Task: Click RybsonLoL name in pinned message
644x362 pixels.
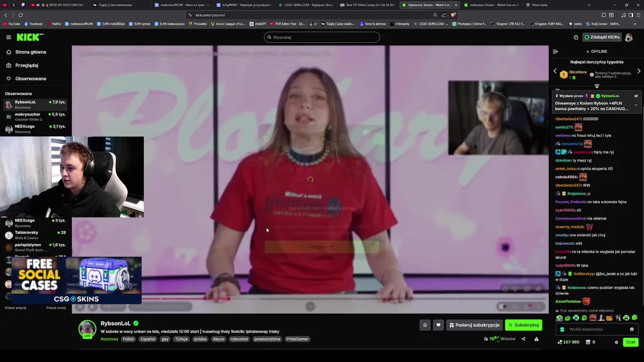Action: 610,96
